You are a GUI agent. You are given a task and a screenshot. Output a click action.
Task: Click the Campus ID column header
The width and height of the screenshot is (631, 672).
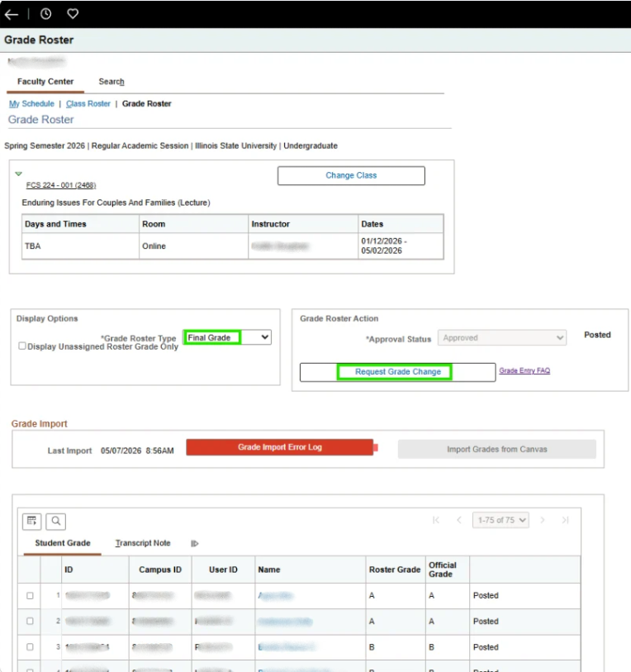[x=160, y=570]
